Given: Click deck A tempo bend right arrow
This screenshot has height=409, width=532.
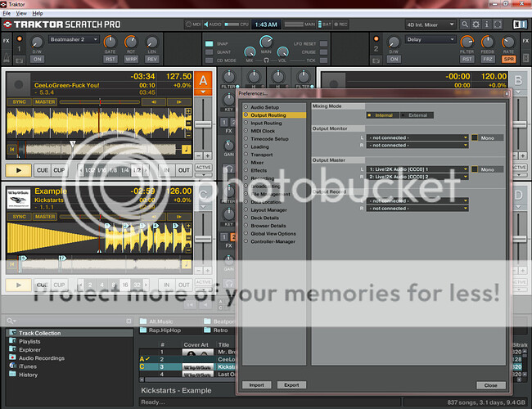Looking at the screenshot, I should (x=178, y=101).
